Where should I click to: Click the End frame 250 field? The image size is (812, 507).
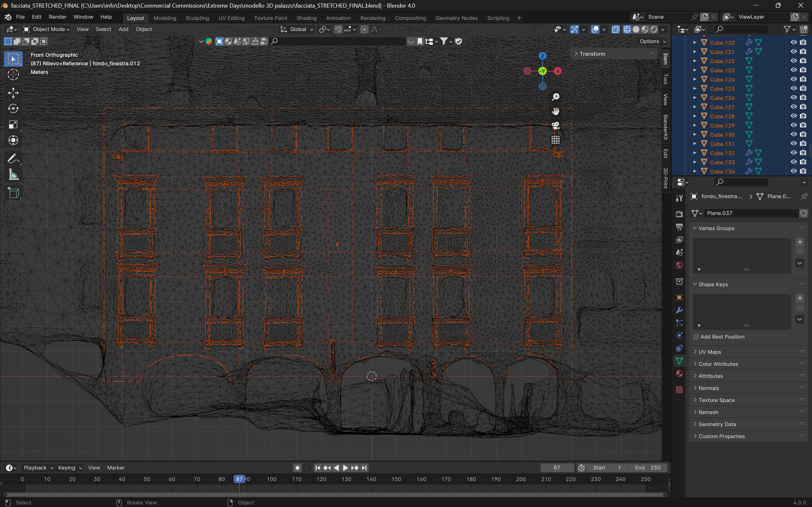click(x=648, y=467)
